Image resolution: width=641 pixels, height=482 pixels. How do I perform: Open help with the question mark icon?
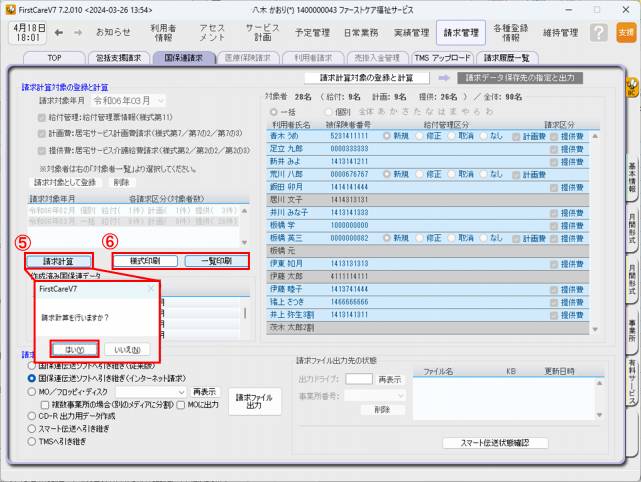tap(598, 33)
